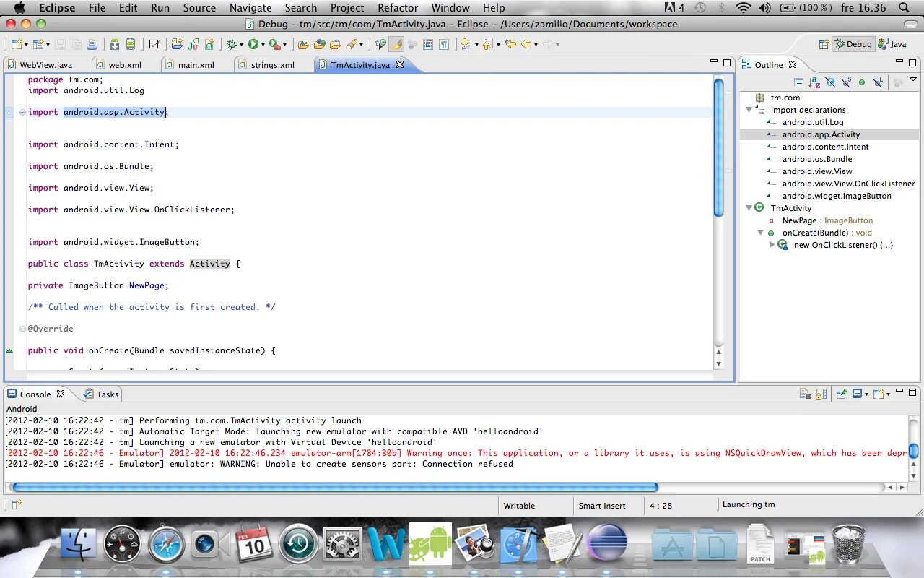Image resolution: width=924 pixels, height=578 pixels.
Task: Click the New file wizard icon
Action: click(17, 44)
